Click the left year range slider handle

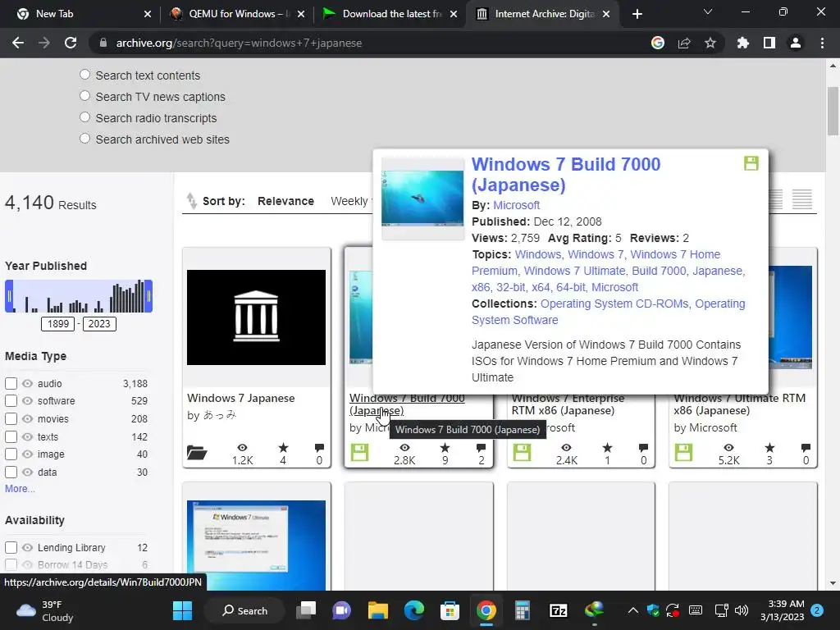(9, 295)
